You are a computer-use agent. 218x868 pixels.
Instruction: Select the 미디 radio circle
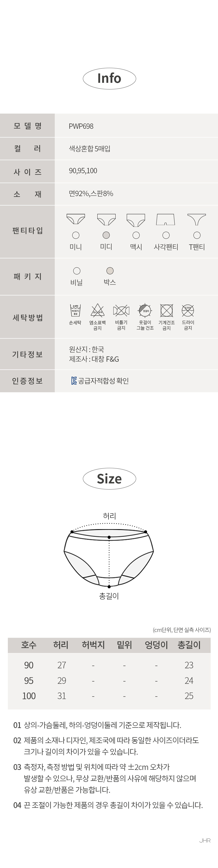tap(106, 235)
